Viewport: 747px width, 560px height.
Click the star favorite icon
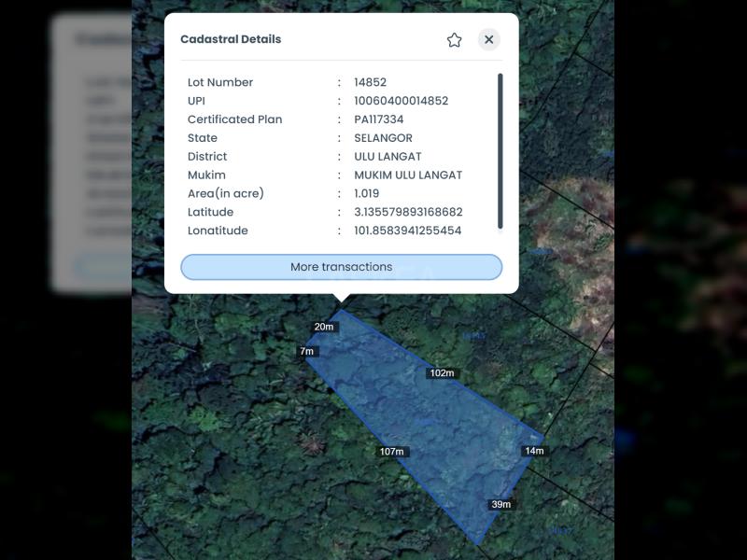pyautogui.click(x=454, y=40)
